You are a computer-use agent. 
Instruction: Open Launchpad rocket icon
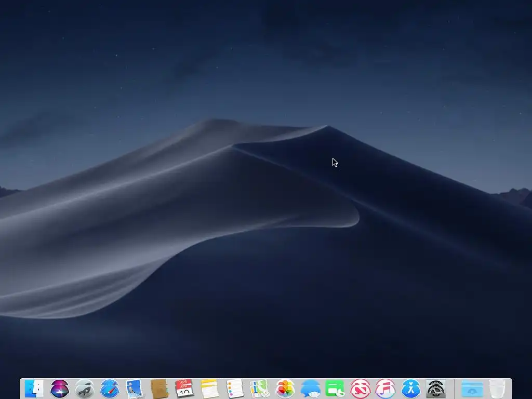85,389
